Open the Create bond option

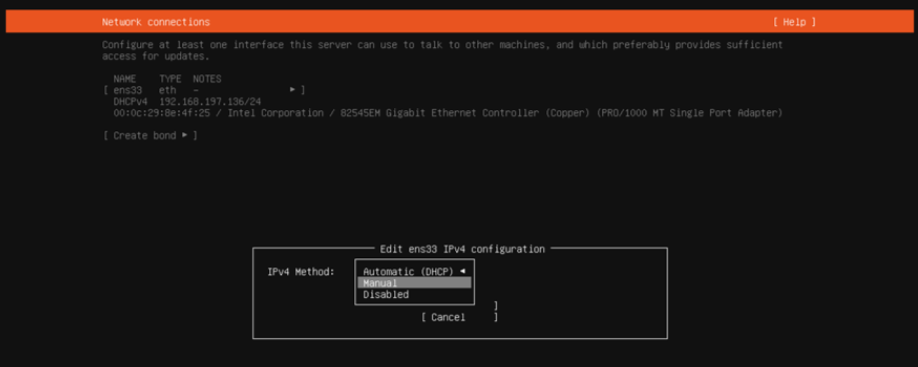[x=150, y=135]
